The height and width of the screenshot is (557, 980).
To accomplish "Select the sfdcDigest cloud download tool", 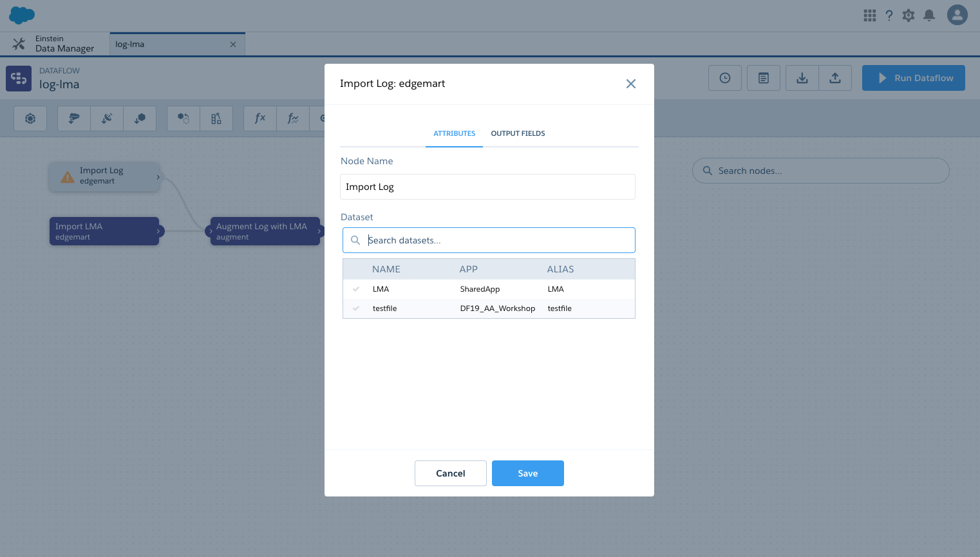I will point(74,118).
